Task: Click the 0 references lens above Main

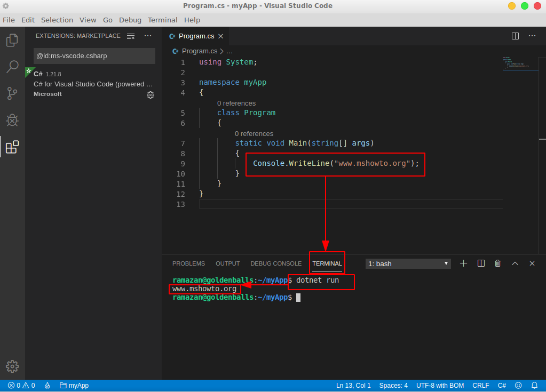Action: (254, 133)
